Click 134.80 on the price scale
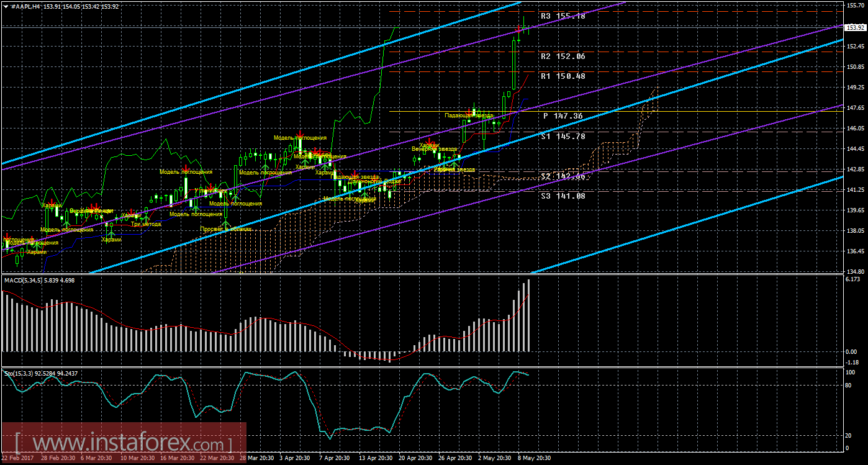The height and width of the screenshot is (465, 868). pos(856,272)
